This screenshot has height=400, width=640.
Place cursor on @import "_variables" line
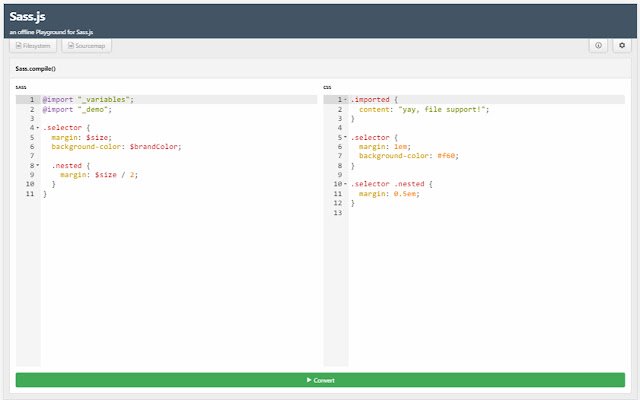coord(88,100)
